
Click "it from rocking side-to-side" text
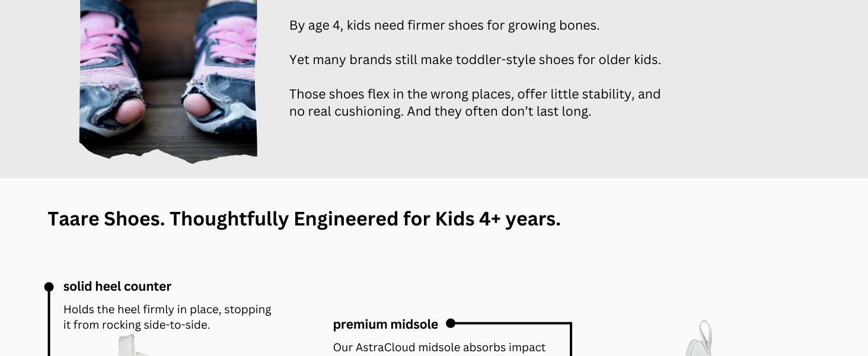pos(136,325)
